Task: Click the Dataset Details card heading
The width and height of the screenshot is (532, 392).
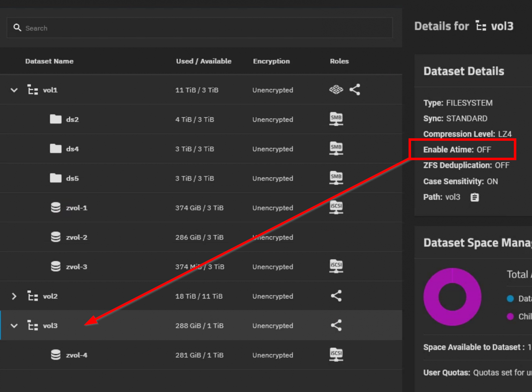Action: click(464, 71)
